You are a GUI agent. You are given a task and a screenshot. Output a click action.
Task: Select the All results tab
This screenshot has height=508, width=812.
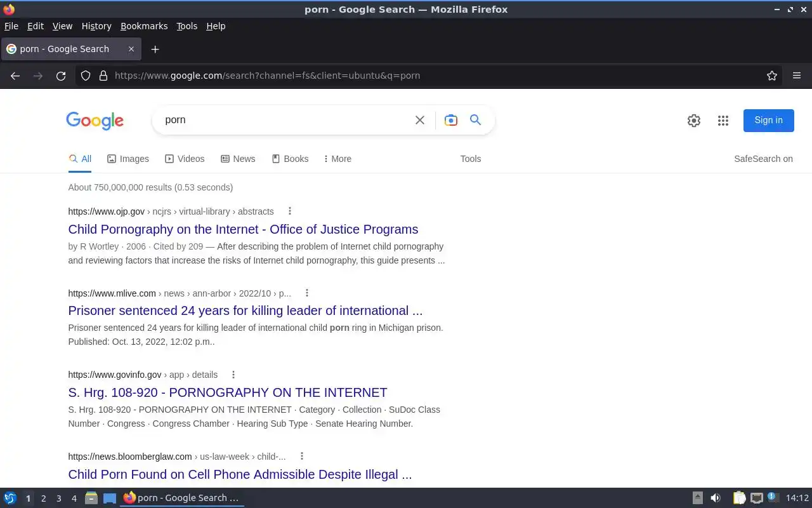coord(80,159)
